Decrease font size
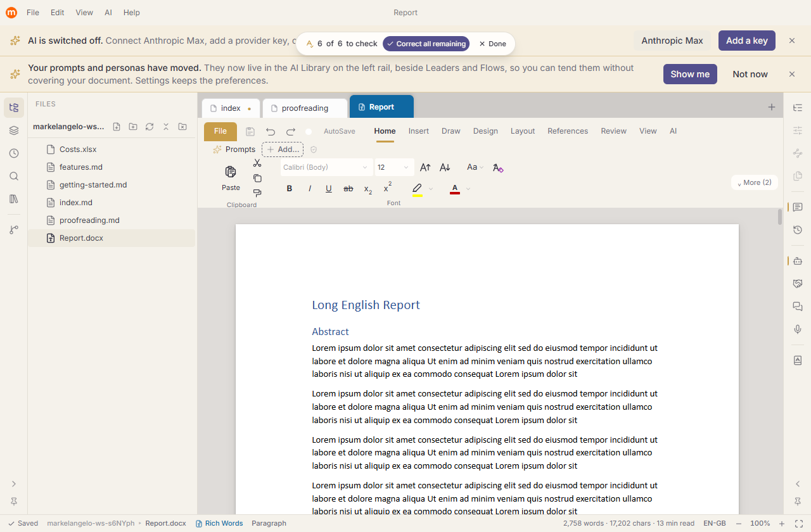Viewport: 811px width, 532px height. (x=445, y=167)
